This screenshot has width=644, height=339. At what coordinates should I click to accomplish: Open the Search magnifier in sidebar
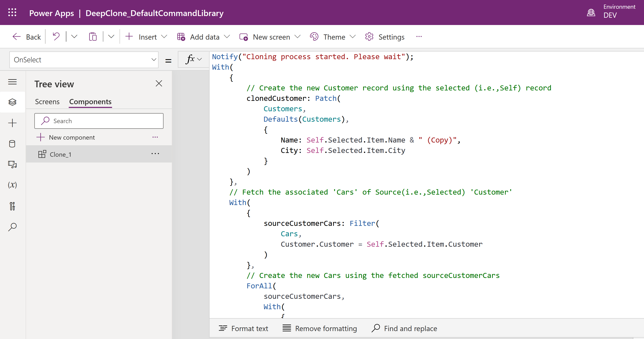click(x=12, y=227)
